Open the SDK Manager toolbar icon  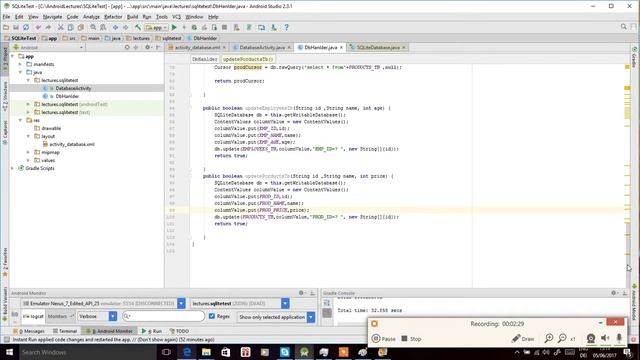(274, 27)
